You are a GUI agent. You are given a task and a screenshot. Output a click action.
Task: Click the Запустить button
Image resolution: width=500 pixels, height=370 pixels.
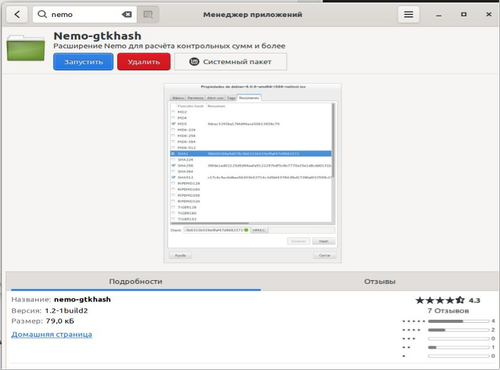[x=83, y=62]
